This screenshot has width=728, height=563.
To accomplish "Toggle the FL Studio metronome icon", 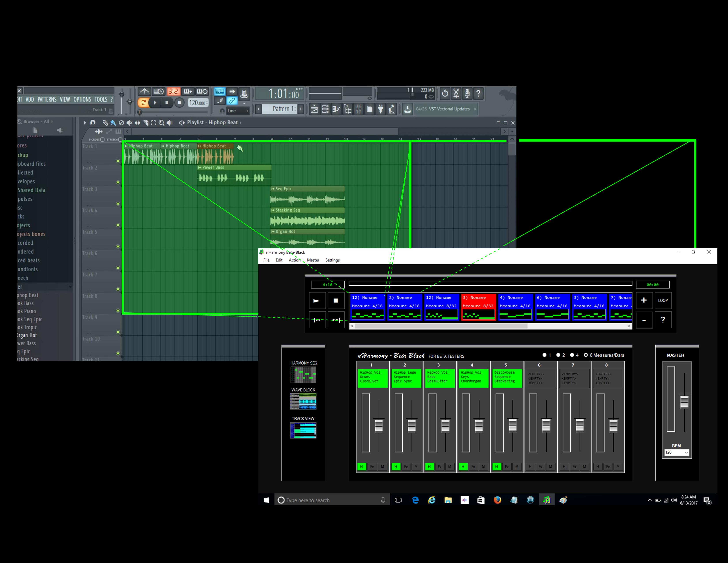I will (144, 91).
